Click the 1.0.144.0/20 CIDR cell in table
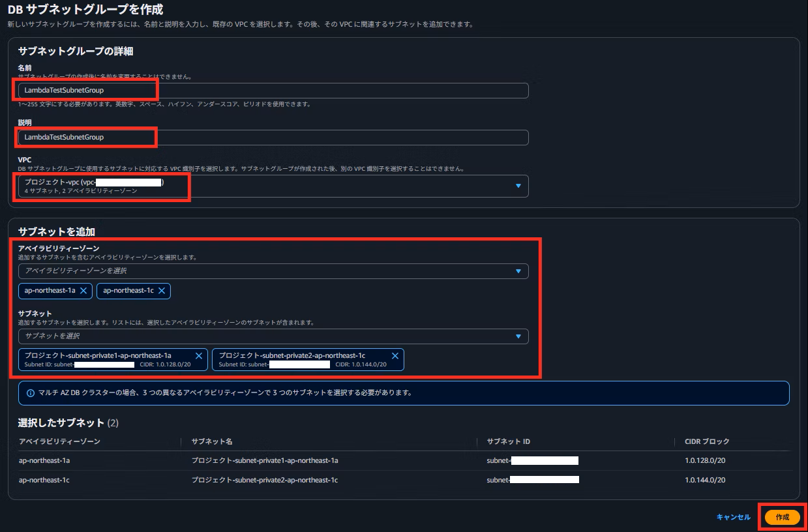This screenshot has width=808, height=532. tap(705, 480)
